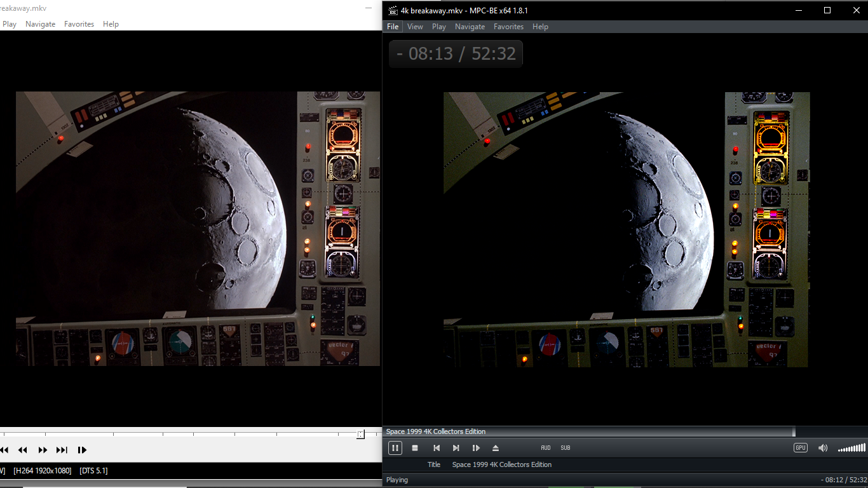
Task: Pause playback in MPC-BE window
Action: coord(395,448)
